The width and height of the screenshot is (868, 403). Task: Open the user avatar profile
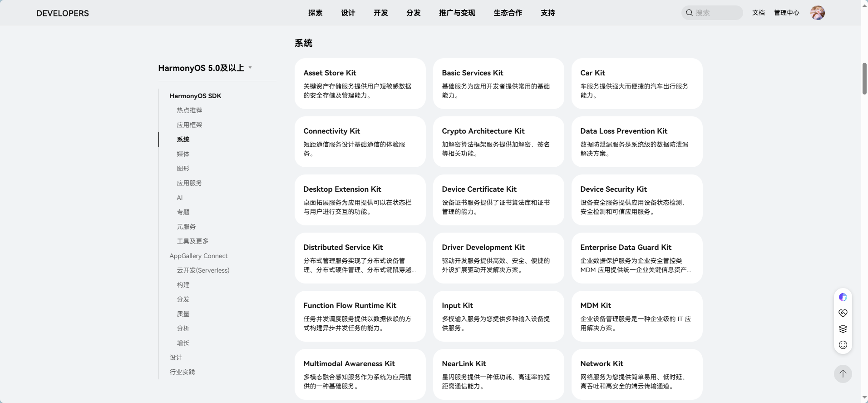coord(817,13)
